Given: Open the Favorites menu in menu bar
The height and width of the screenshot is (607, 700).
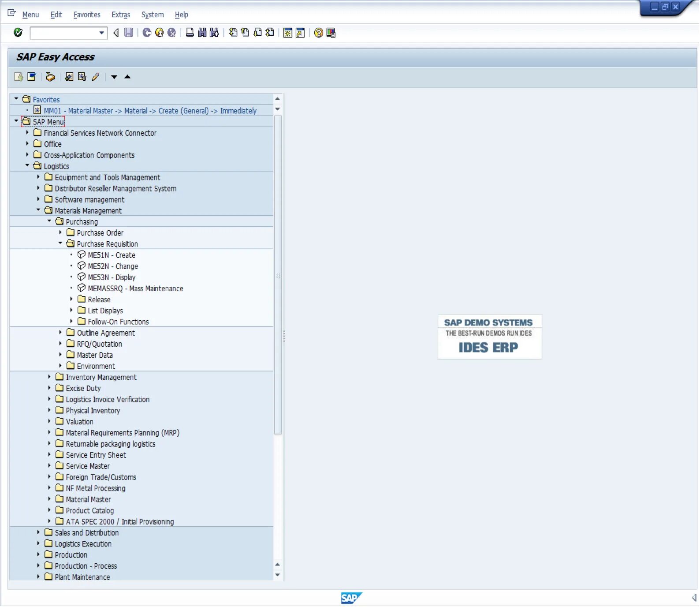Looking at the screenshot, I should pos(87,15).
